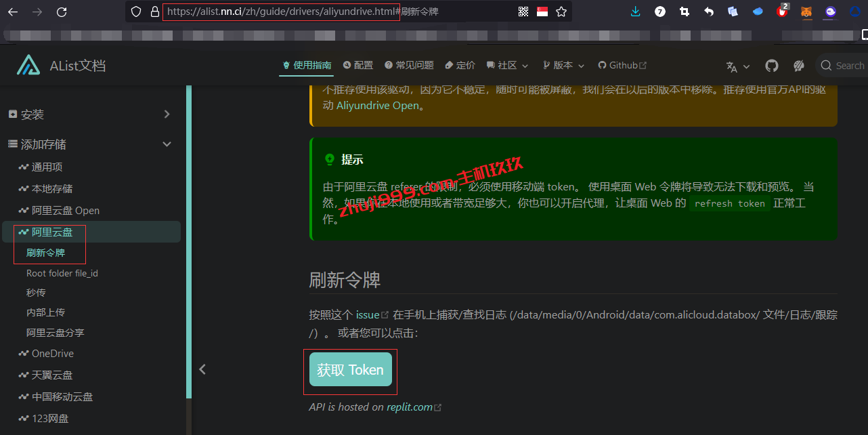Expand the 版本 nav dropdown

coord(563,65)
